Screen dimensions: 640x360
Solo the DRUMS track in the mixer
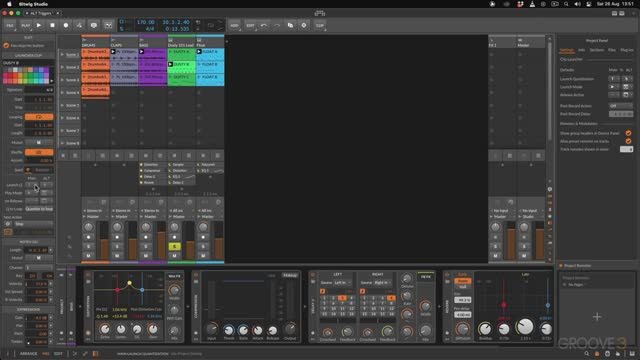88,247
